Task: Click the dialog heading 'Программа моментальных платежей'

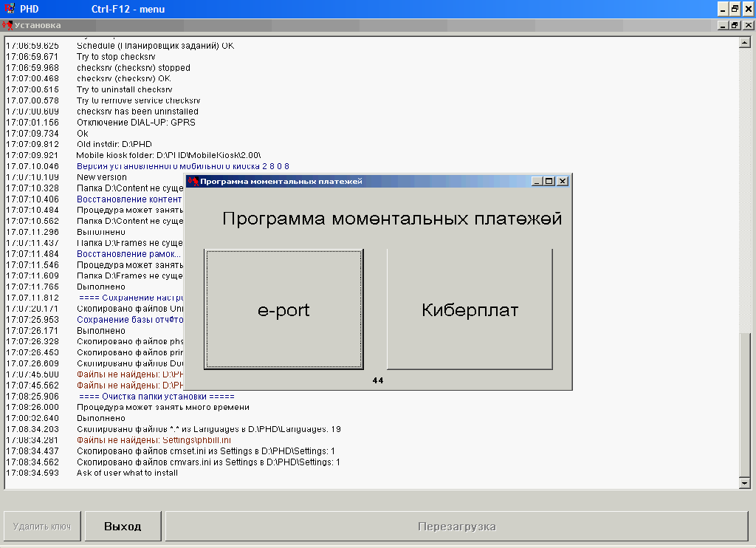Action: click(392, 219)
